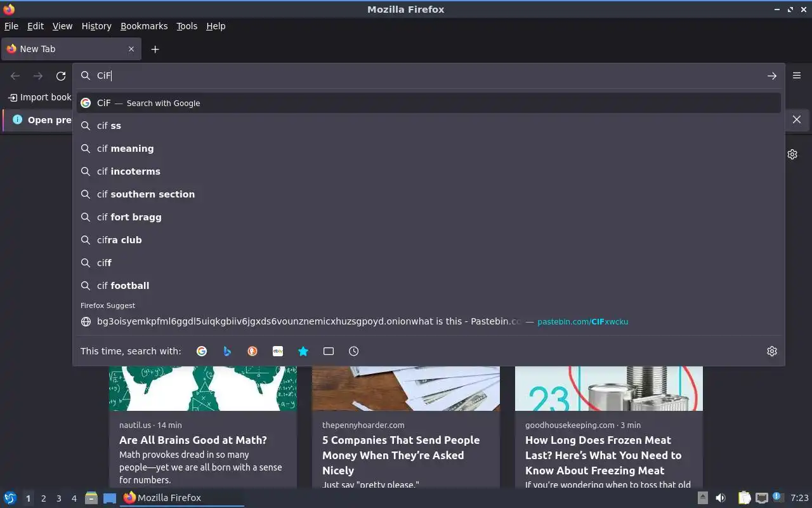Choose the 'cif fort bragg' suggestion
This screenshot has width=812, height=508.
pos(429,217)
